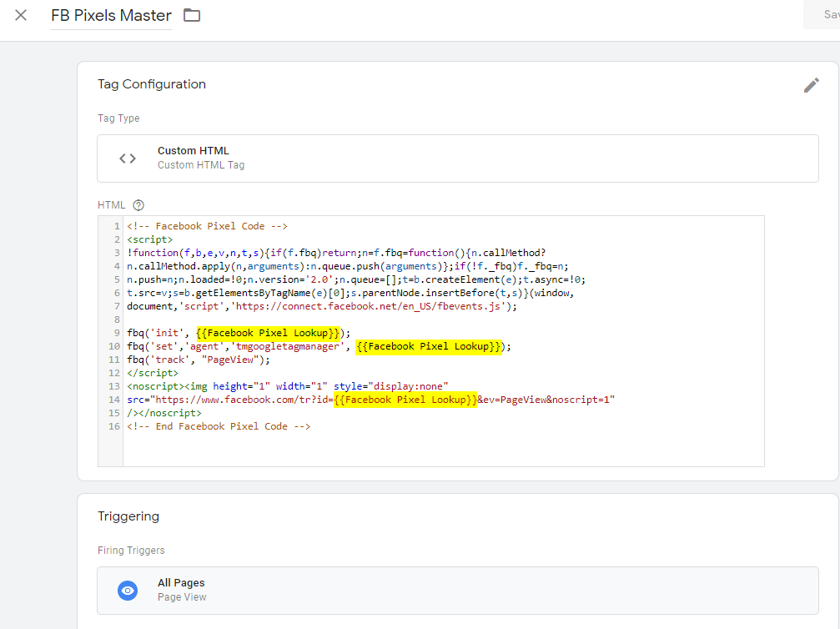The image size is (840, 629).
Task: Click the Triggering section heading
Action: 128,516
